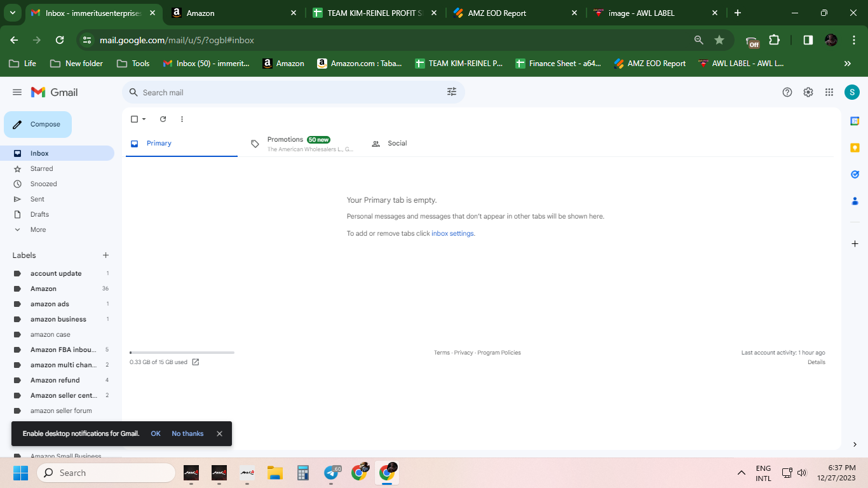The height and width of the screenshot is (488, 868).
Task: Show hidden system tray icons
Action: tap(741, 473)
